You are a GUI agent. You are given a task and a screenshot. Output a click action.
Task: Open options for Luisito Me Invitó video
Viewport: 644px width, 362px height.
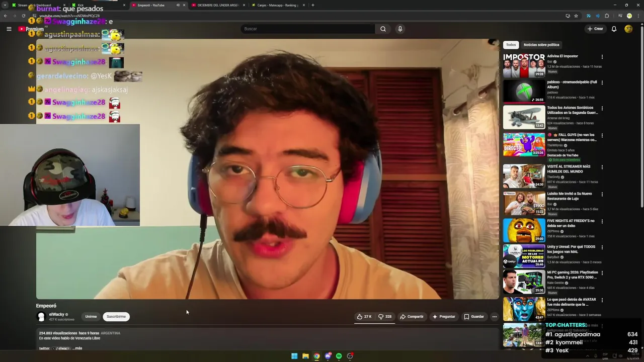602,194
